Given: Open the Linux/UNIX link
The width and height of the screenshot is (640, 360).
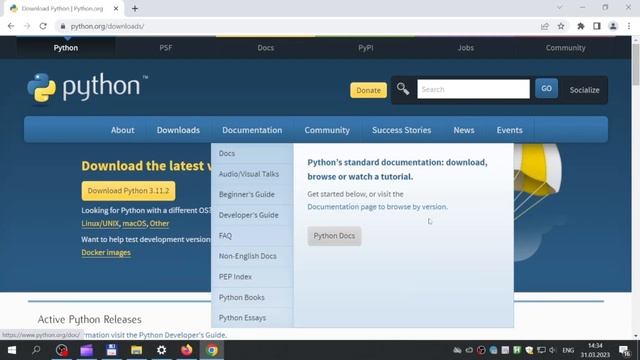Looking at the screenshot, I should tap(100, 223).
